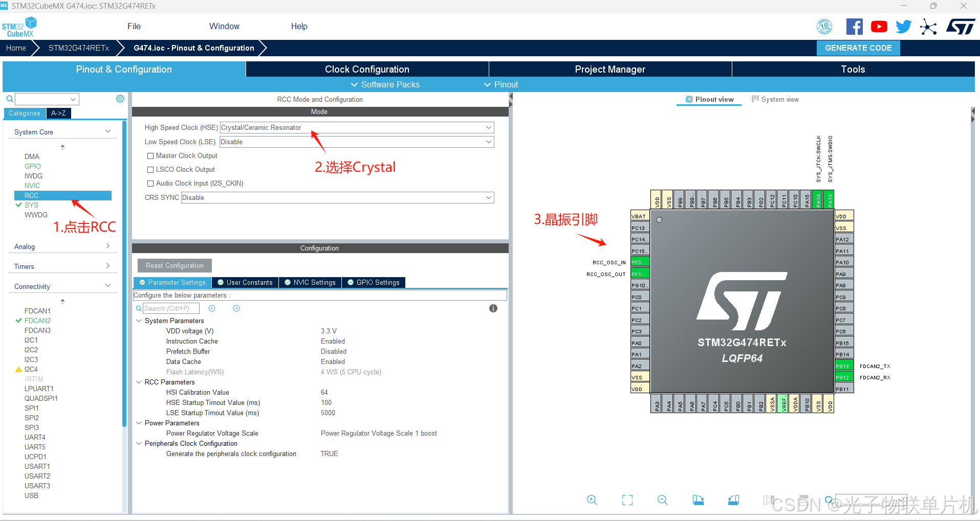Screen dimensions: 980x521
Task: Click the PB12 FDCAN2_RX pin
Action: pos(844,377)
